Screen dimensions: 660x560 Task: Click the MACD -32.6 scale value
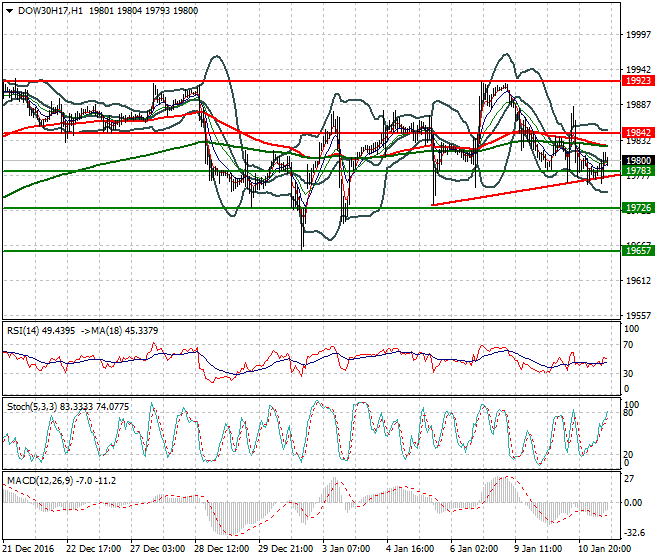pos(634,533)
